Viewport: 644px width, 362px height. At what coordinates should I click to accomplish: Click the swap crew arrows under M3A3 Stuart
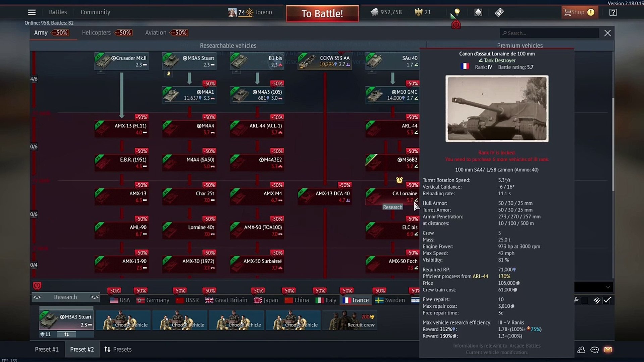[66, 334]
